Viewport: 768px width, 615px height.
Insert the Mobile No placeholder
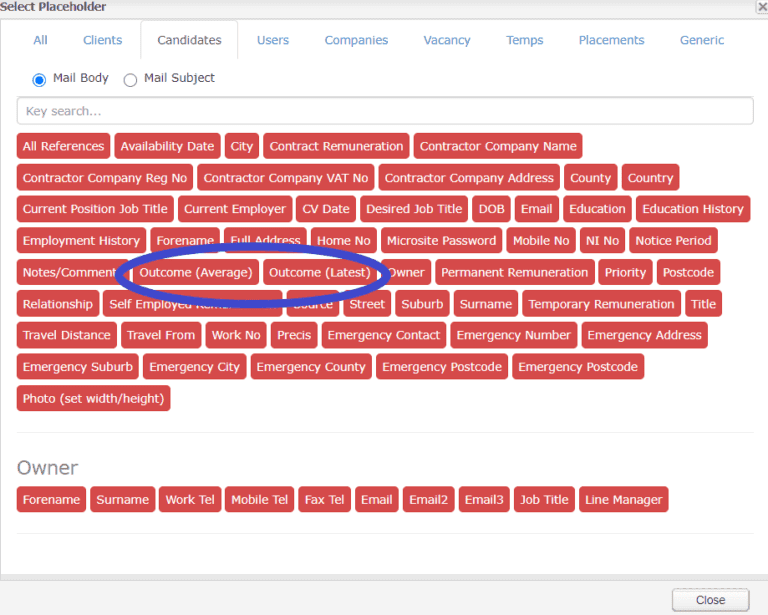tap(541, 240)
